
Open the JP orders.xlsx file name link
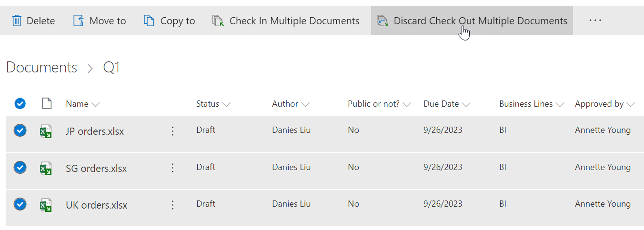click(95, 131)
